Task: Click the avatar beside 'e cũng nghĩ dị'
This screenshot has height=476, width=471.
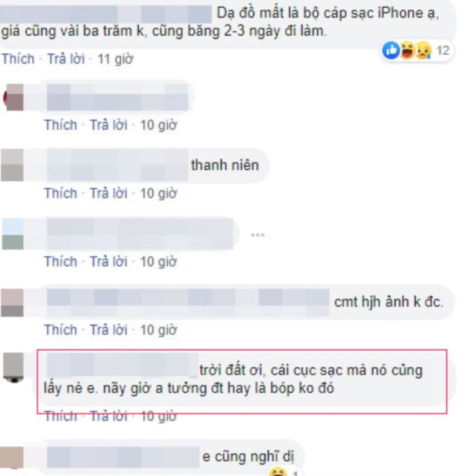Action: point(12,458)
